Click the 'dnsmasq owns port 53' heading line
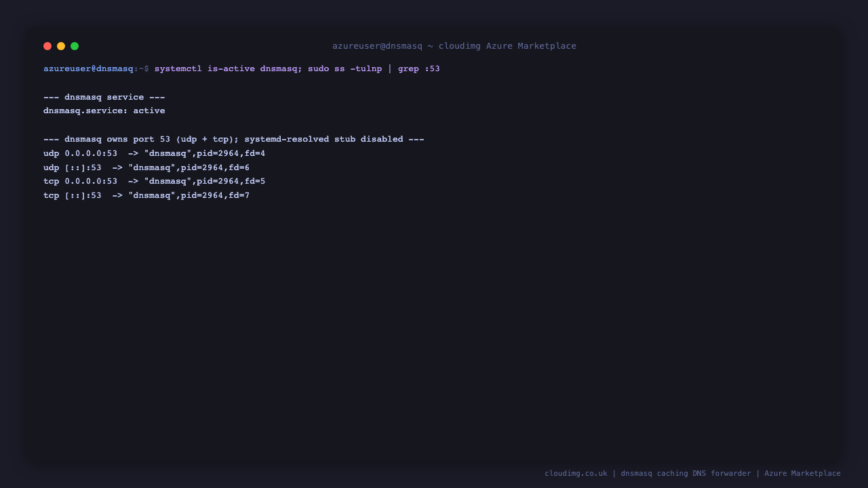This screenshot has width=868, height=488. [x=234, y=139]
